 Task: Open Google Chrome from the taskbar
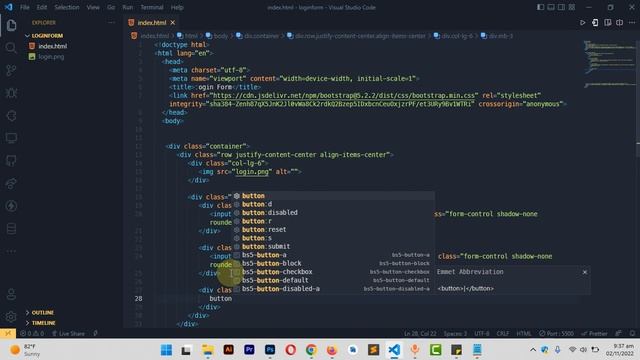coord(311,350)
